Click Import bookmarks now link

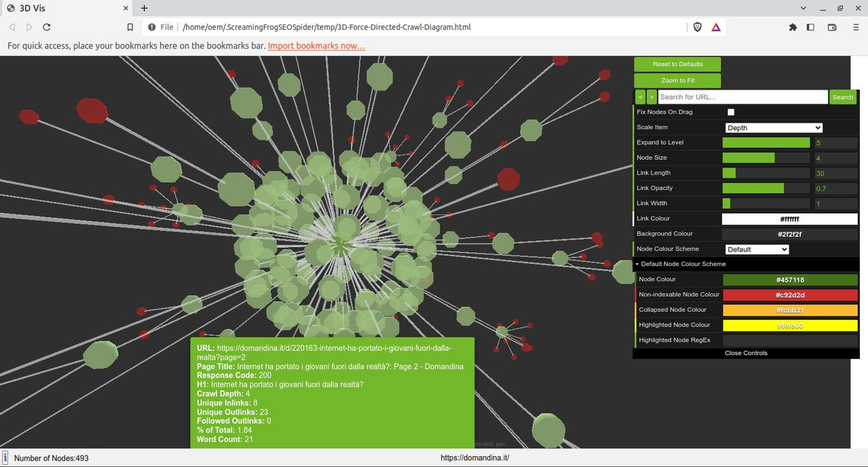pos(317,46)
